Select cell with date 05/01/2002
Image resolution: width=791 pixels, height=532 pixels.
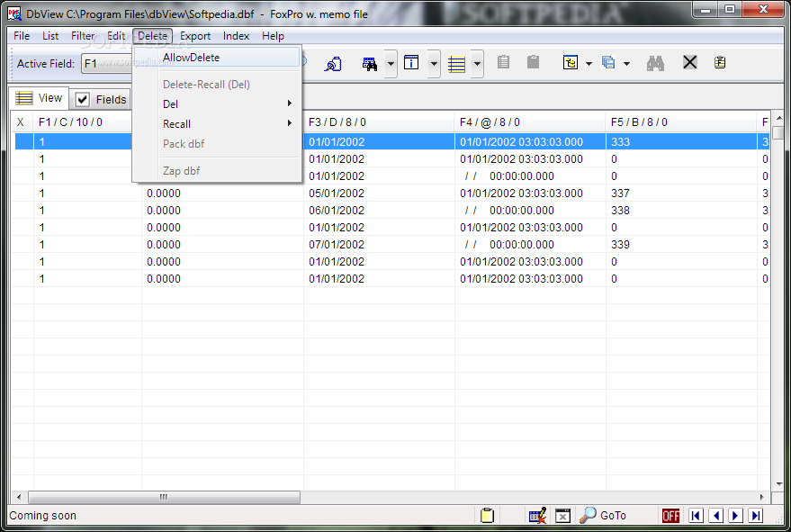(379, 194)
